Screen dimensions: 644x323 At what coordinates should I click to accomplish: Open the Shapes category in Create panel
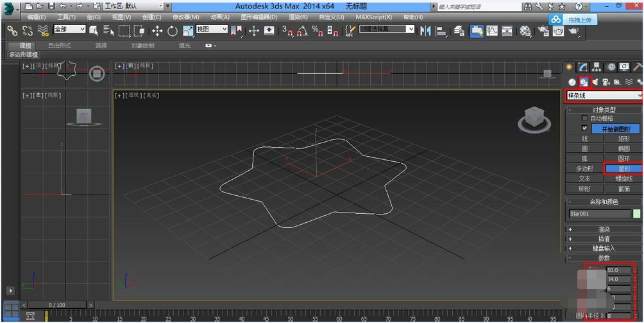(583, 82)
